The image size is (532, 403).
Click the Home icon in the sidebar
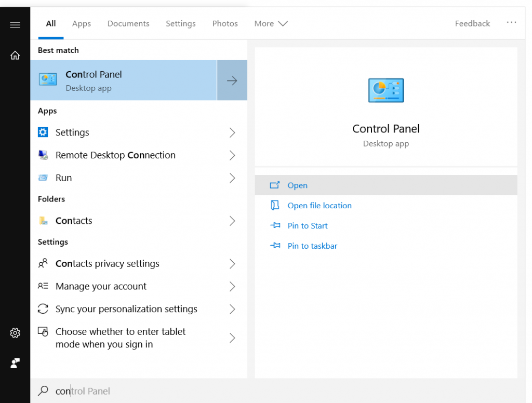click(x=15, y=55)
